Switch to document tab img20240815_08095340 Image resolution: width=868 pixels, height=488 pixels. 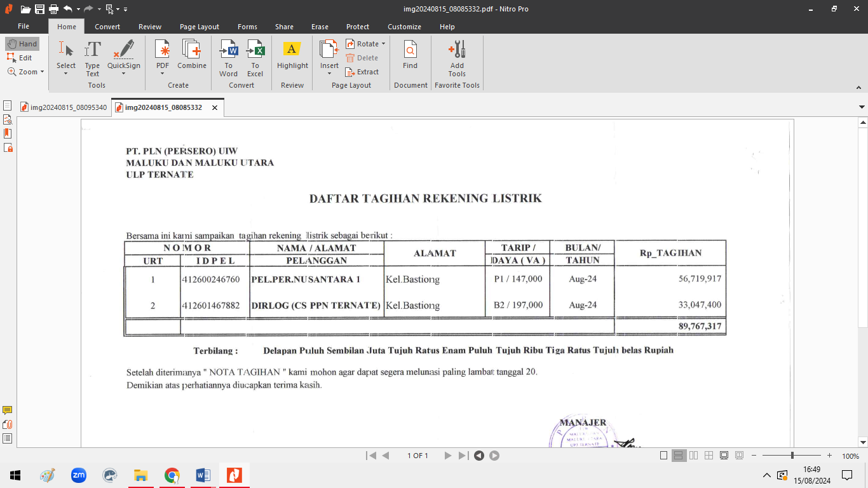(x=64, y=107)
